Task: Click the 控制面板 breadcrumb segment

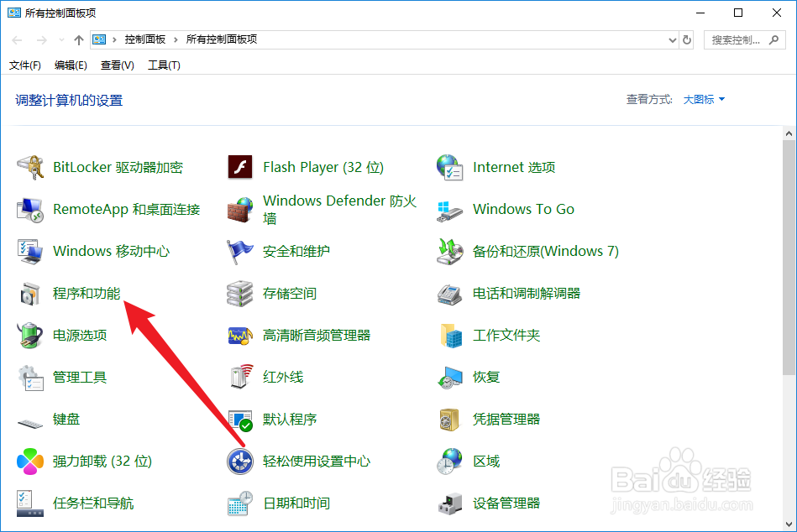Action: 145,39
